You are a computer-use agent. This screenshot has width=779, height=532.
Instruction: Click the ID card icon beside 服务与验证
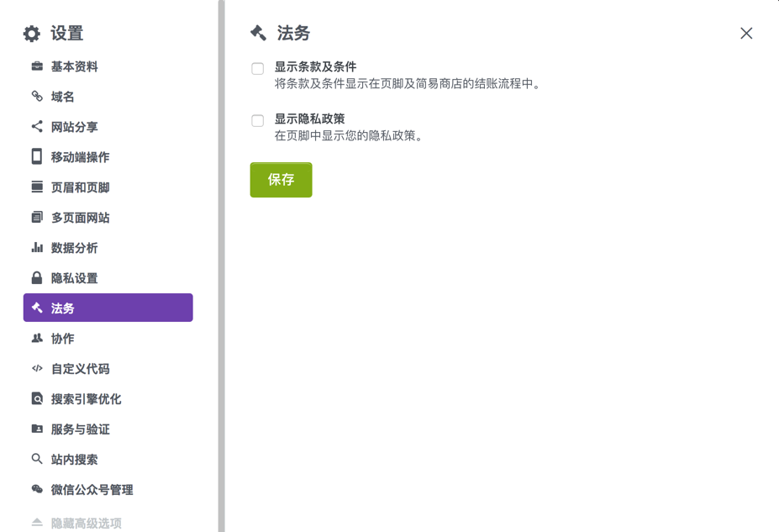click(x=37, y=428)
